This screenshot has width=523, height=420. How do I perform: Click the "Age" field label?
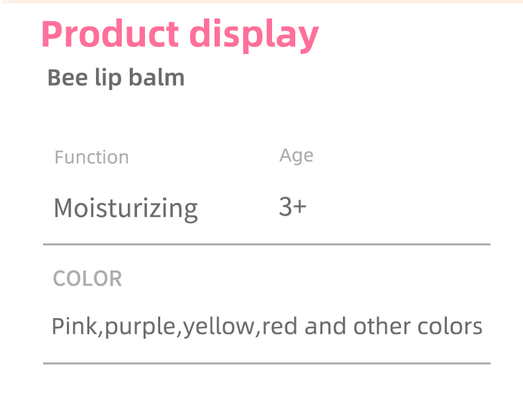[296, 155]
